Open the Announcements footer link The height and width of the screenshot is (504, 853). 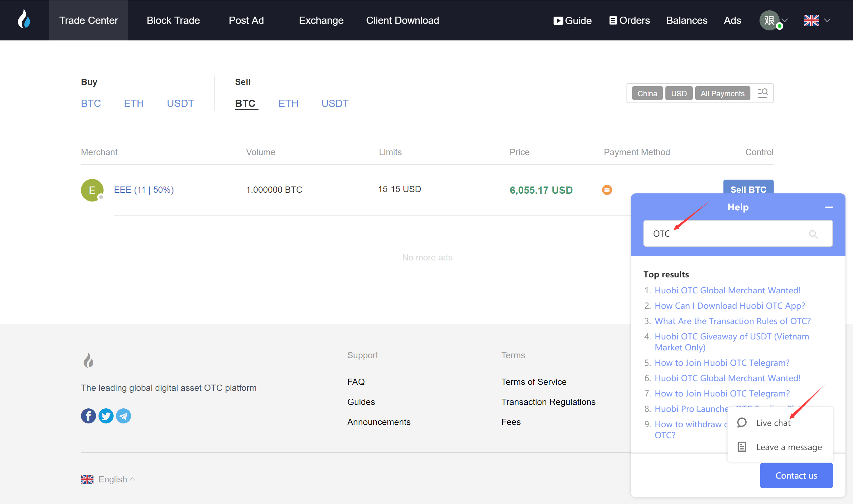click(x=379, y=422)
